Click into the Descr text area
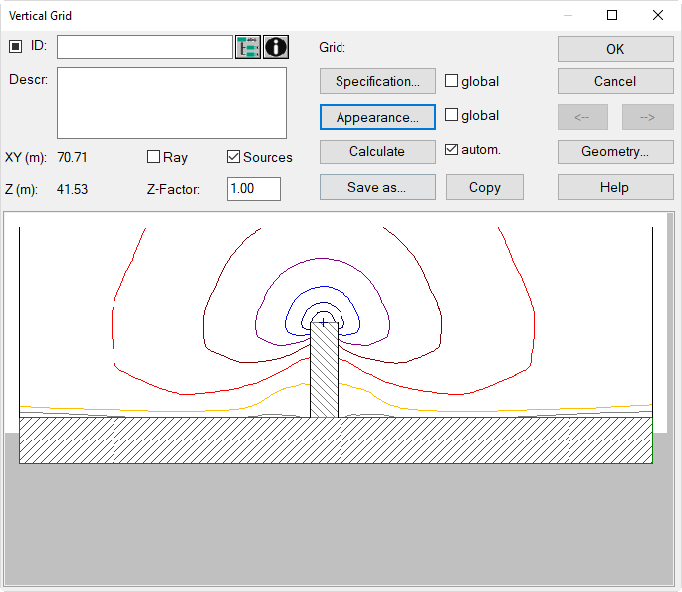682x592 pixels. [172, 103]
